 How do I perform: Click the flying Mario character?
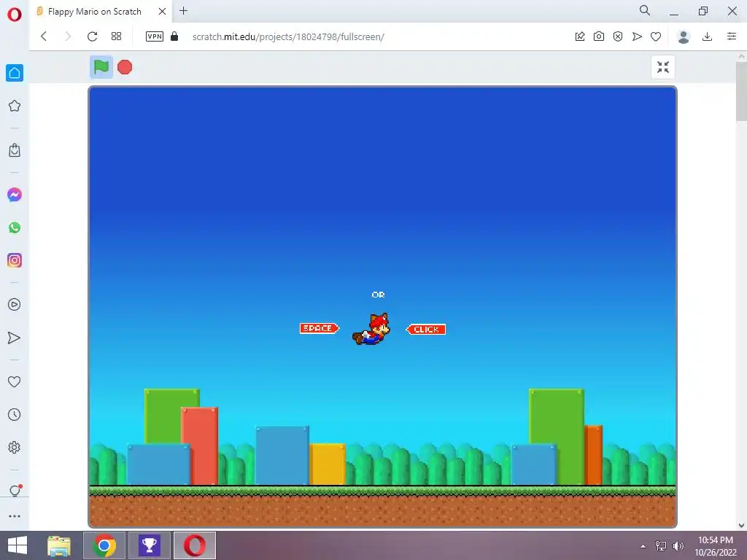(371, 329)
